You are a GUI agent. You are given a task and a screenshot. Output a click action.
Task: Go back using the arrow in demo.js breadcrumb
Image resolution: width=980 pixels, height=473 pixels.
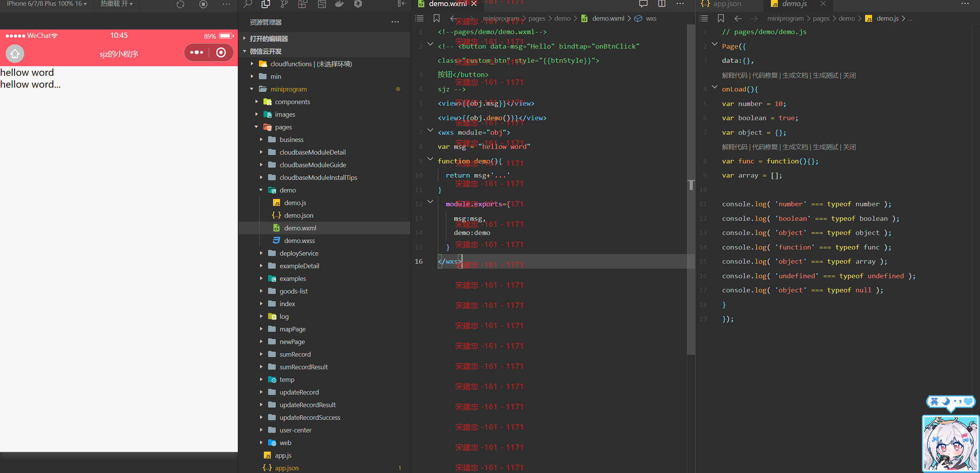click(738, 18)
